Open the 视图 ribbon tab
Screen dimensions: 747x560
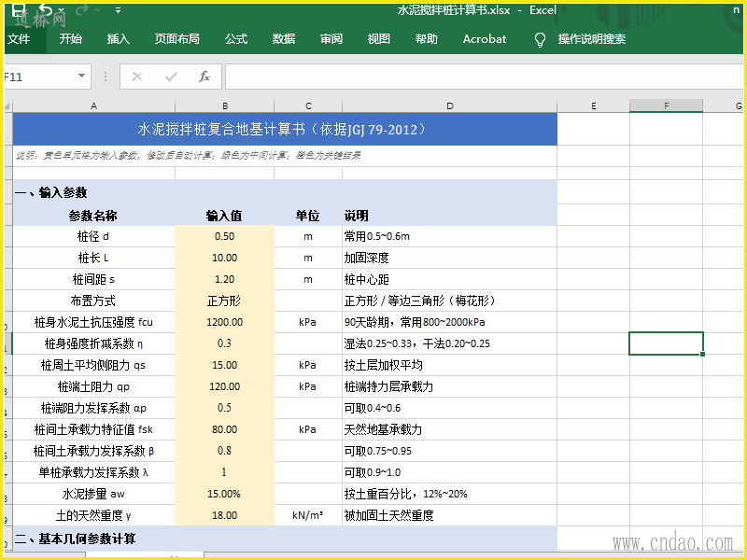point(379,39)
